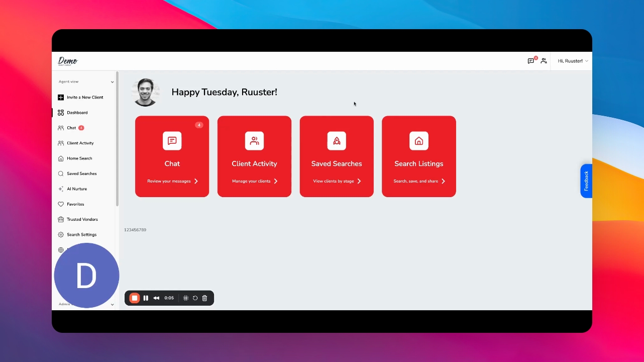Click the purple D avatar bubble
The image size is (644, 362).
86,276
